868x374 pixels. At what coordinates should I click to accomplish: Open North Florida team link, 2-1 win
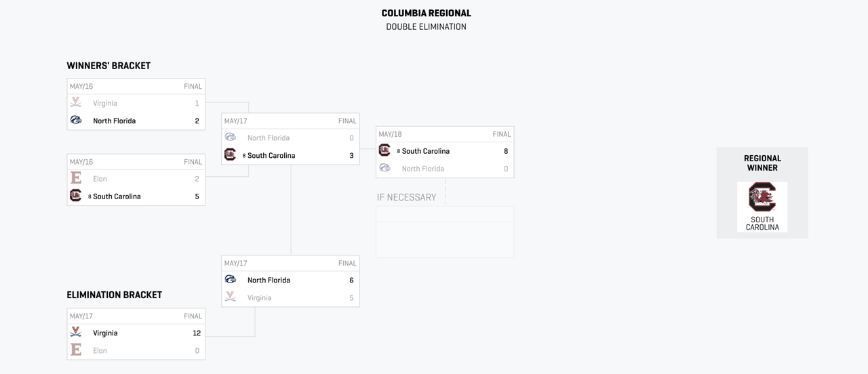[114, 121]
